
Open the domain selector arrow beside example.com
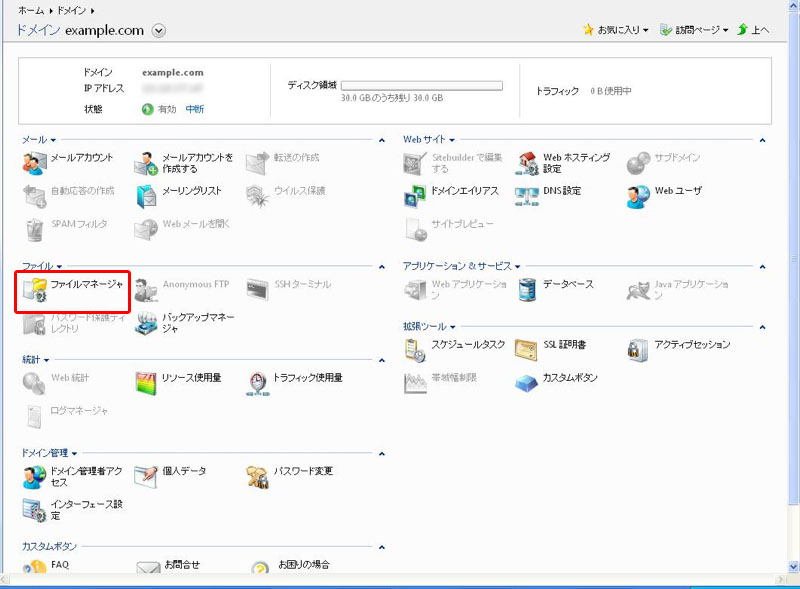click(159, 31)
